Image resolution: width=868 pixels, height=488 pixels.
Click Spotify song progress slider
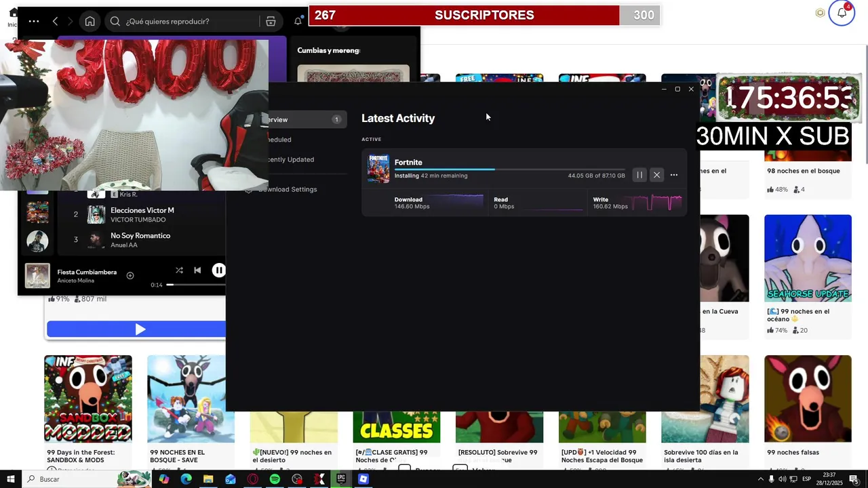click(197, 285)
